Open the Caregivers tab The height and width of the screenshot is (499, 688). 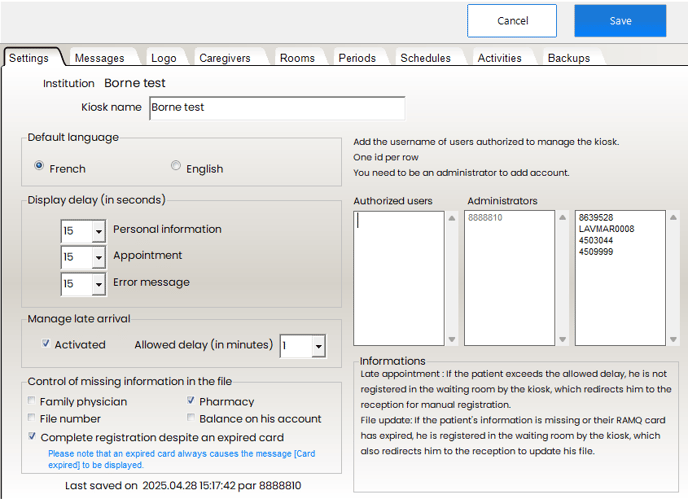(x=224, y=58)
